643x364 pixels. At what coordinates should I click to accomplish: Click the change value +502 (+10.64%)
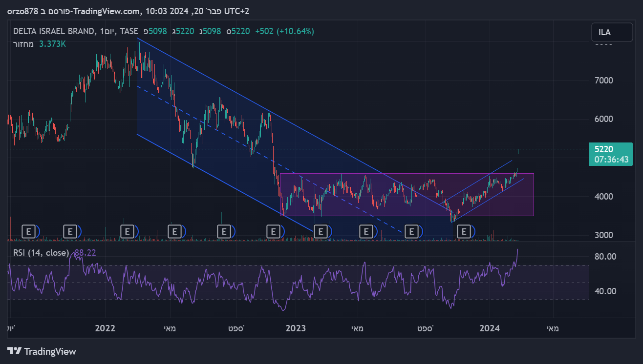tap(285, 31)
